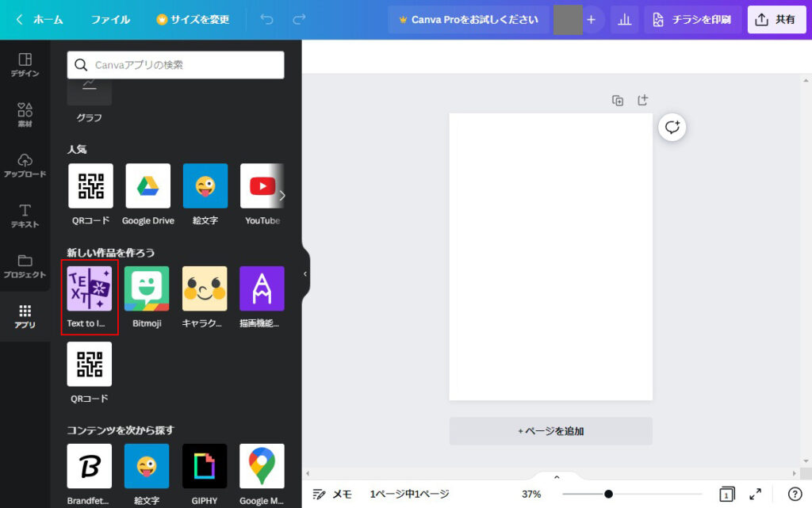Open the Text to Image app
Viewport: 812px width, 508px height.
(89, 297)
